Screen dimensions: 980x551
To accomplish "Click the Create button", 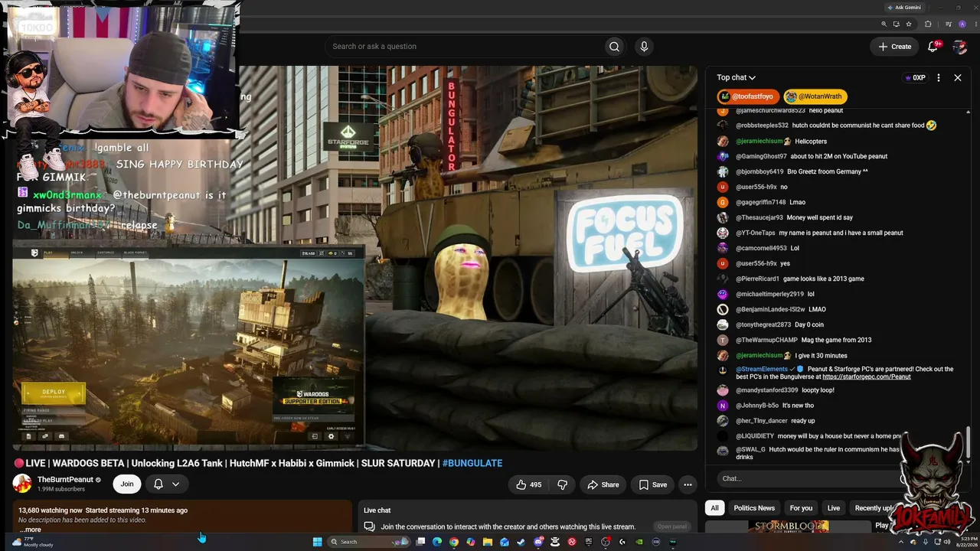I will click(894, 47).
